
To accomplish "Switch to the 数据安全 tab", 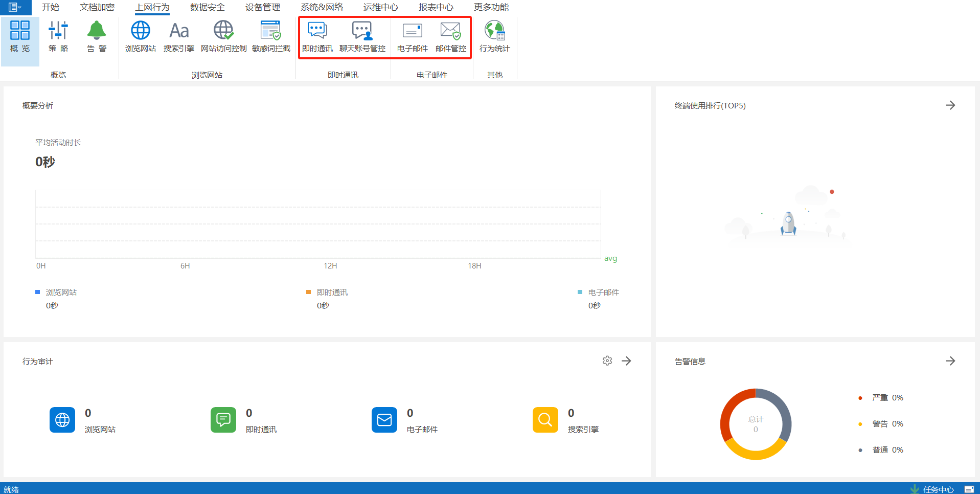I will pos(207,7).
